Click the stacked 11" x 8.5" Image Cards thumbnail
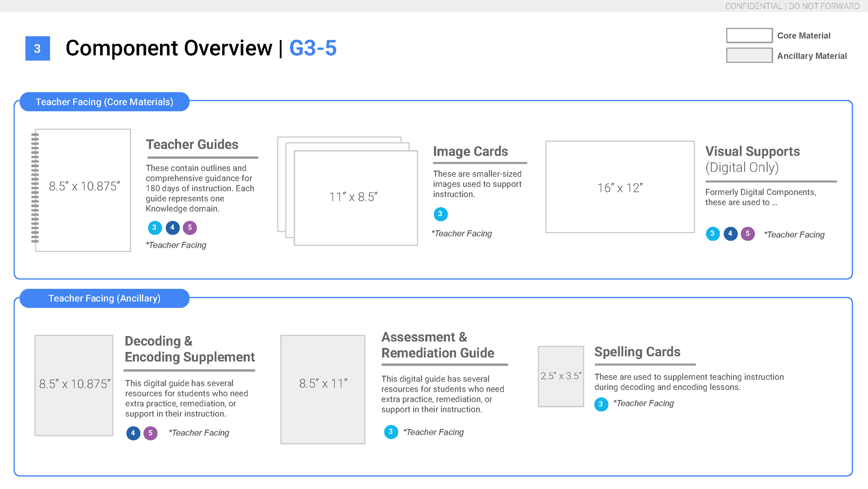This screenshot has width=868, height=489. (x=348, y=191)
